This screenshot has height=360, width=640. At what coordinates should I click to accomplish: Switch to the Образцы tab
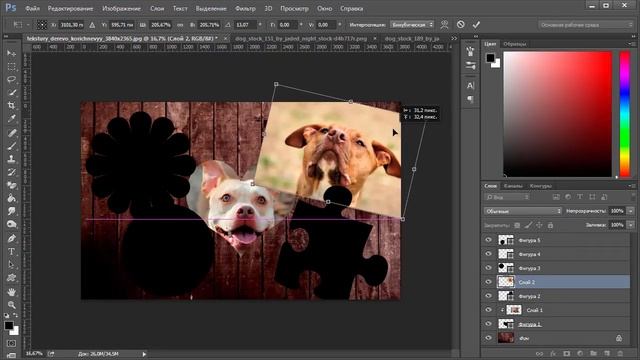(x=515, y=44)
